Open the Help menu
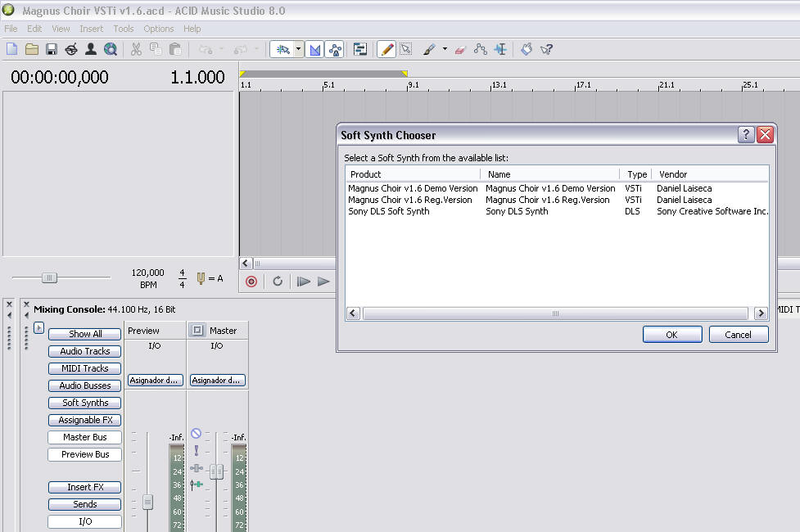 [192, 29]
